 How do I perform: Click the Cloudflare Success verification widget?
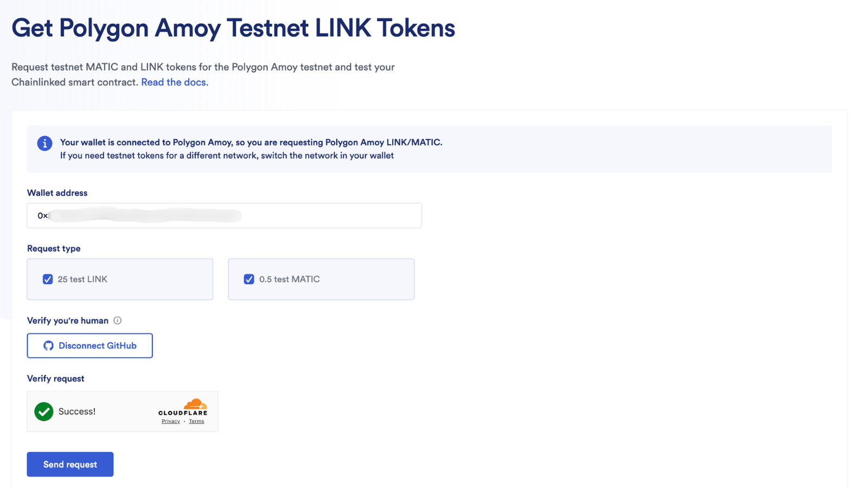click(x=122, y=411)
